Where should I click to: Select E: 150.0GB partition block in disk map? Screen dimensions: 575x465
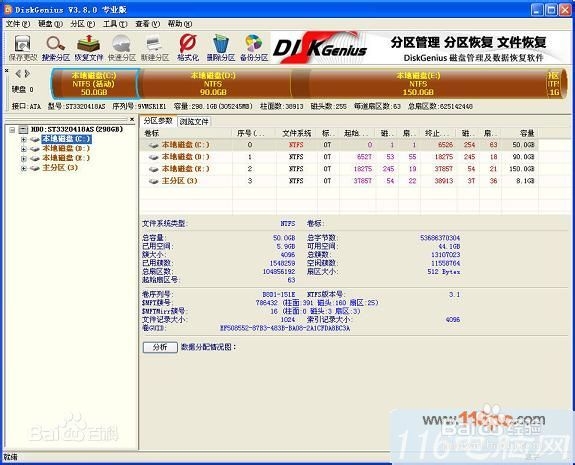point(418,84)
